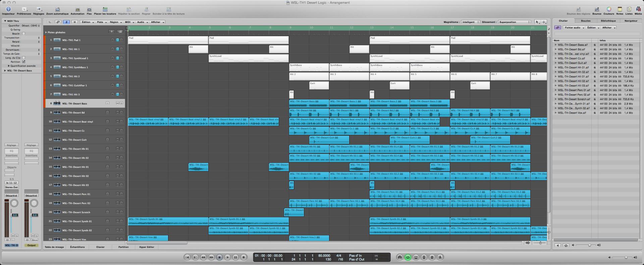This screenshot has width=644, height=265.
Task: Open the Quantifier value dropdown
Action: pyautogui.click(x=31, y=26)
